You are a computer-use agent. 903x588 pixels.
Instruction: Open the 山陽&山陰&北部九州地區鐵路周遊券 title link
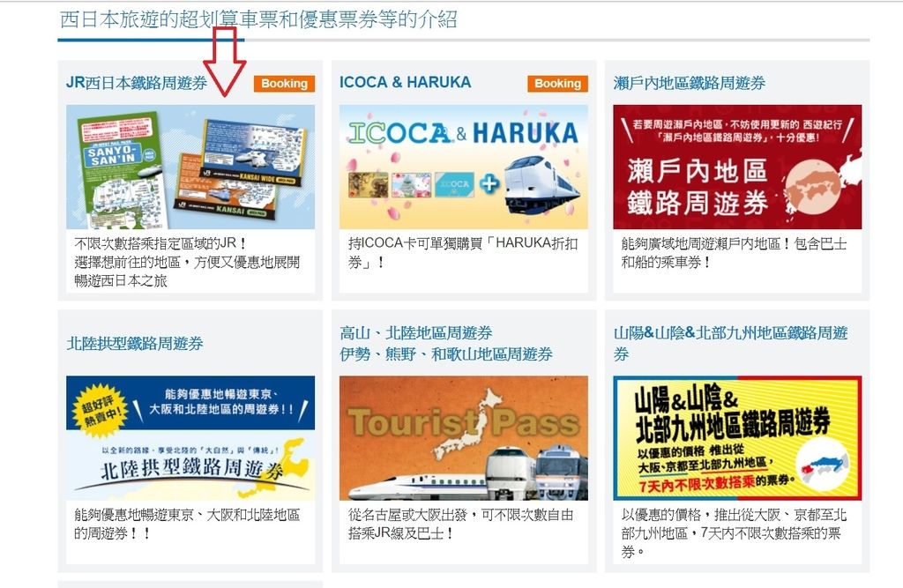coord(730,343)
